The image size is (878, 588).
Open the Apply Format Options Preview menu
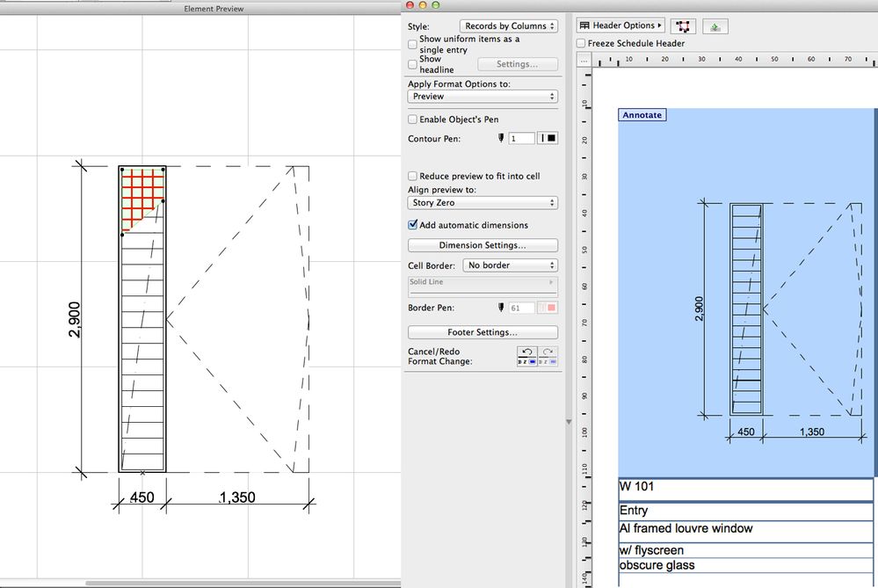point(483,97)
